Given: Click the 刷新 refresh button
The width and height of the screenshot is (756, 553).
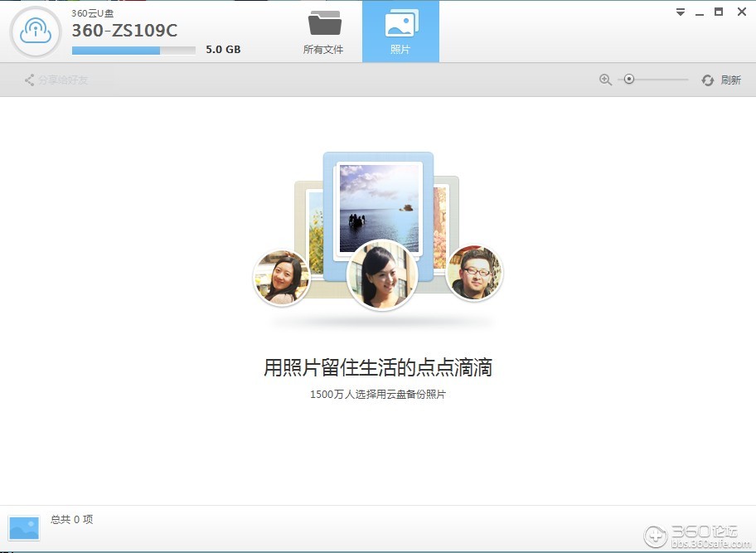Looking at the screenshot, I should pos(721,80).
